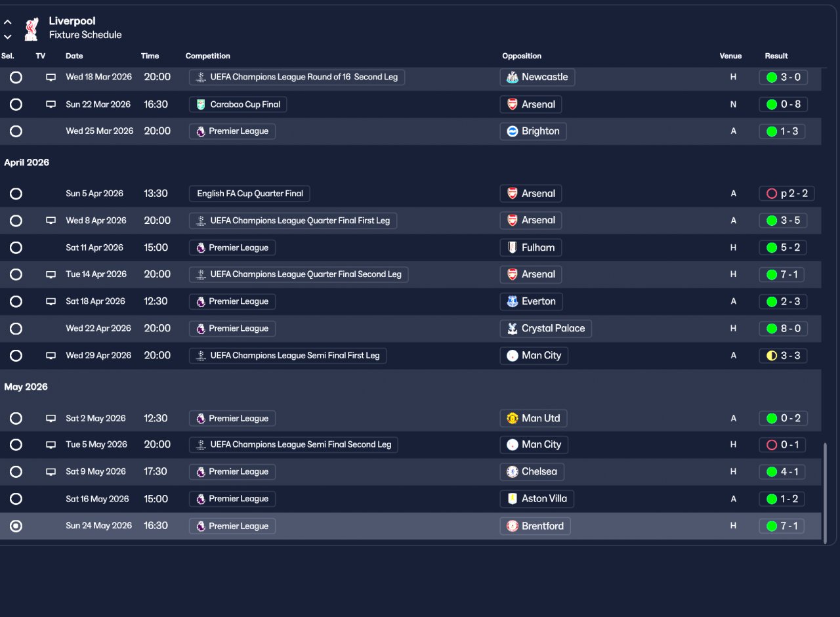Click the TV icon for Tue 5 May 2026

51,444
